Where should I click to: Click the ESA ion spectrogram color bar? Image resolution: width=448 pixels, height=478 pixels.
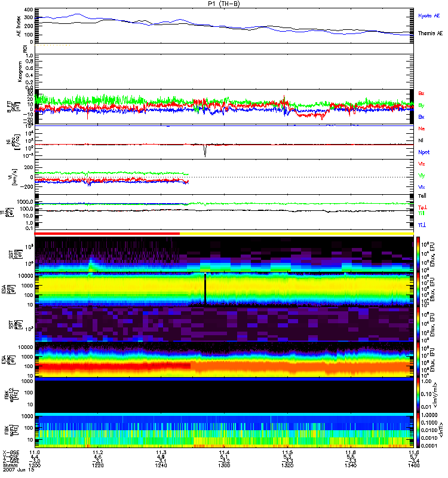tap(418, 289)
